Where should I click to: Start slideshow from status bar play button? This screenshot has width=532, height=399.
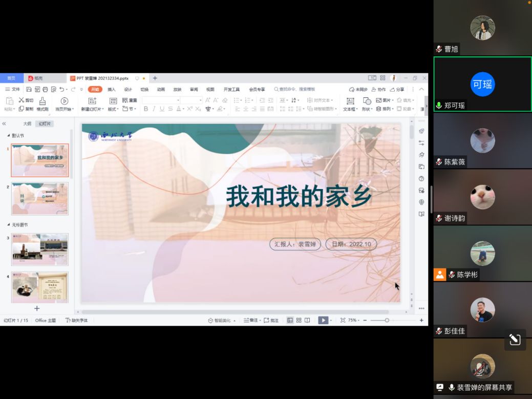[x=323, y=320]
